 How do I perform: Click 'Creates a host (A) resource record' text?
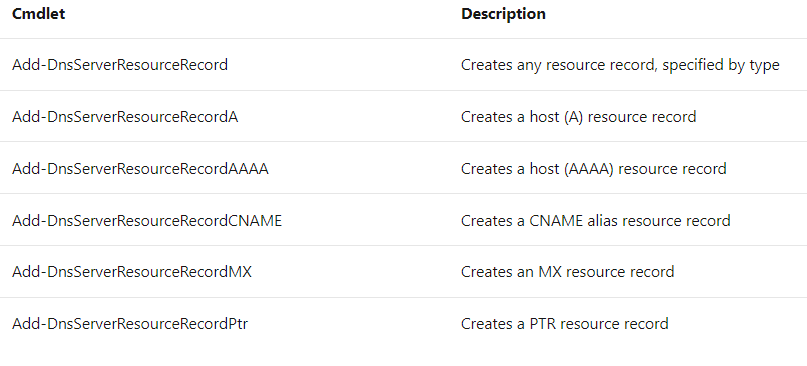tap(578, 117)
